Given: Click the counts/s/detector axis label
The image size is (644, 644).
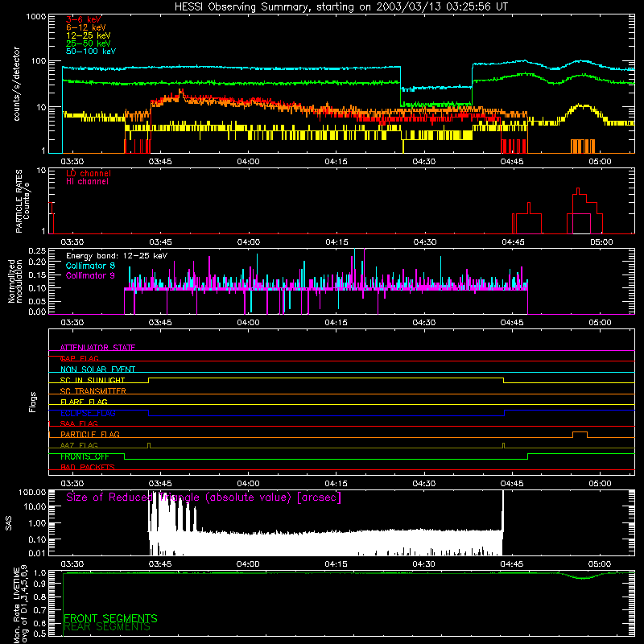Looking at the screenshot, I should [17, 84].
